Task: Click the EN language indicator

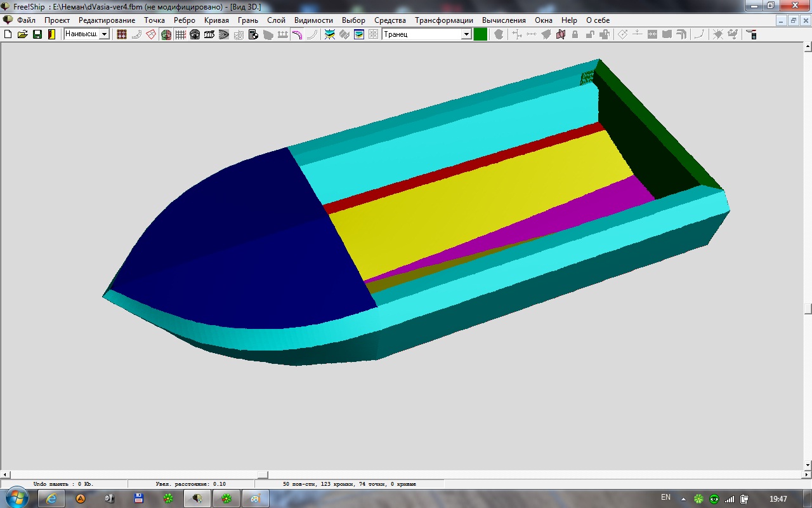Action: click(665, 498)
